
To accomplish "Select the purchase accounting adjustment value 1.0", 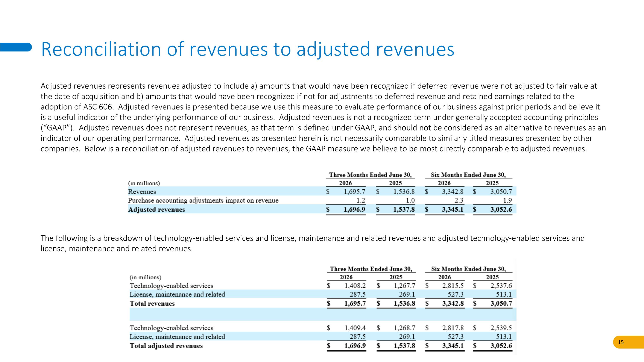I will tap(410, 200).
